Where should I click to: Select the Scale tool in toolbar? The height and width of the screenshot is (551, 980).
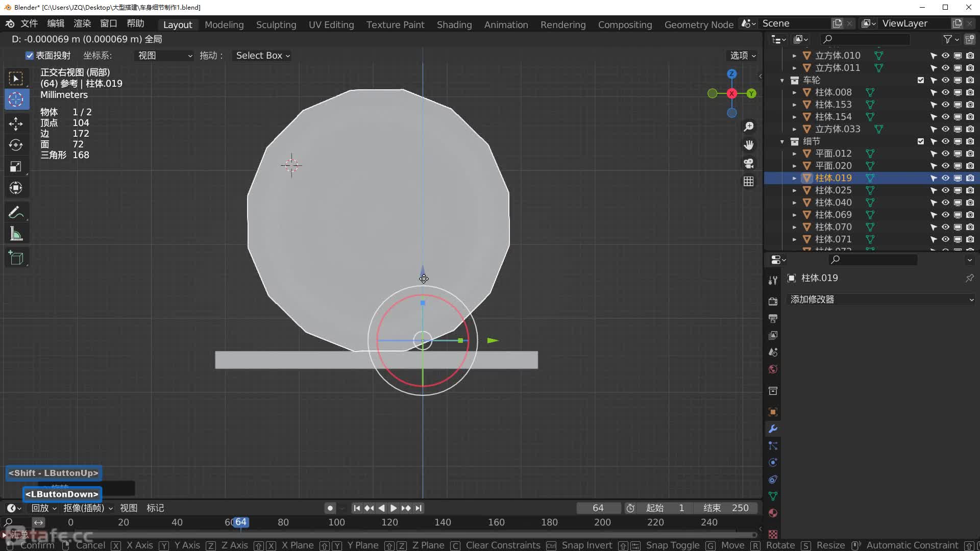[16, 166]
